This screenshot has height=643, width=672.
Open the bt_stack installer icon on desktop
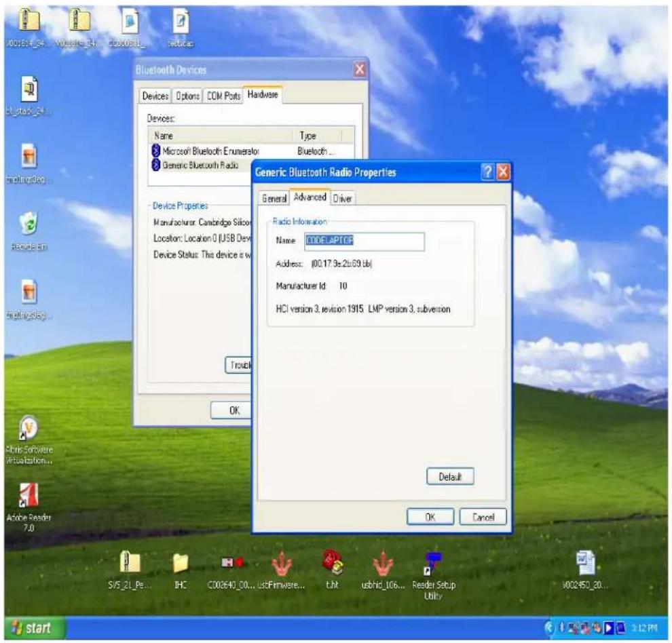coord(29,89)
